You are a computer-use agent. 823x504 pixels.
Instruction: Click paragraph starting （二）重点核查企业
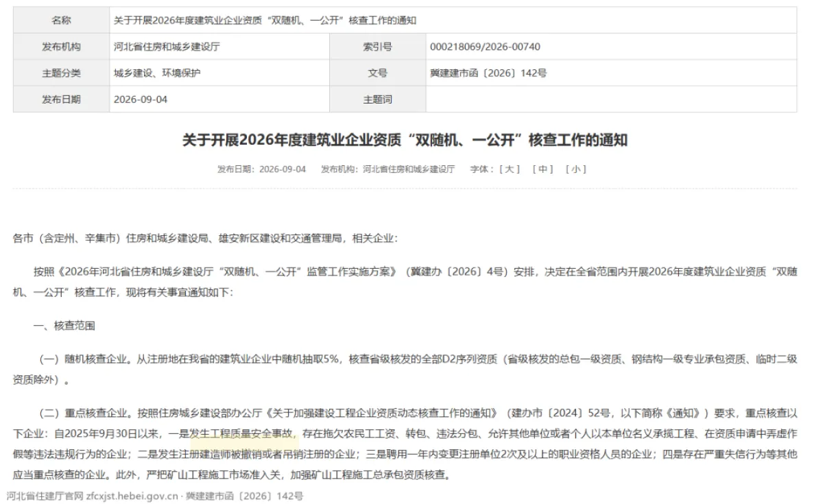tap(405, 444)
